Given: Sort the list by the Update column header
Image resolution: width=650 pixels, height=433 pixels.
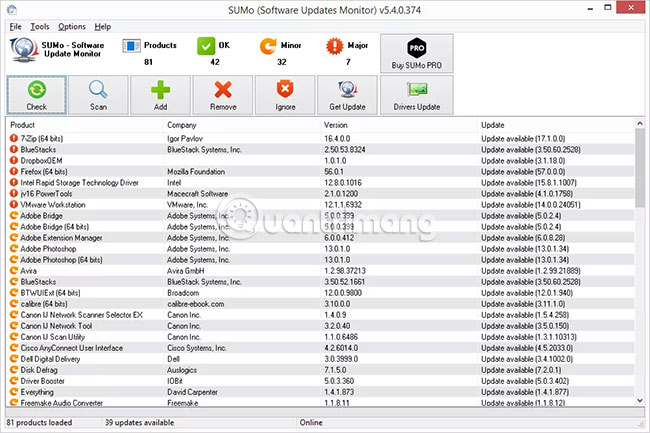Looking at the screenshot, I should pos(556,125).
